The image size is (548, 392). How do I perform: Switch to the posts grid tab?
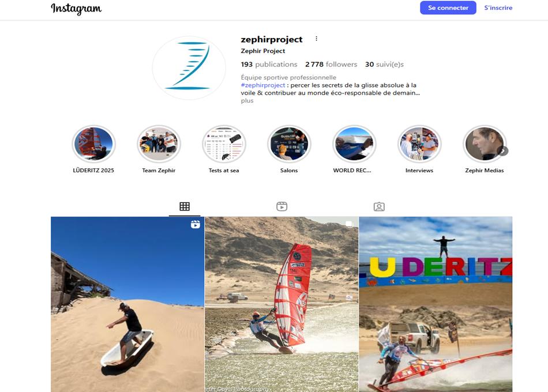185,206
